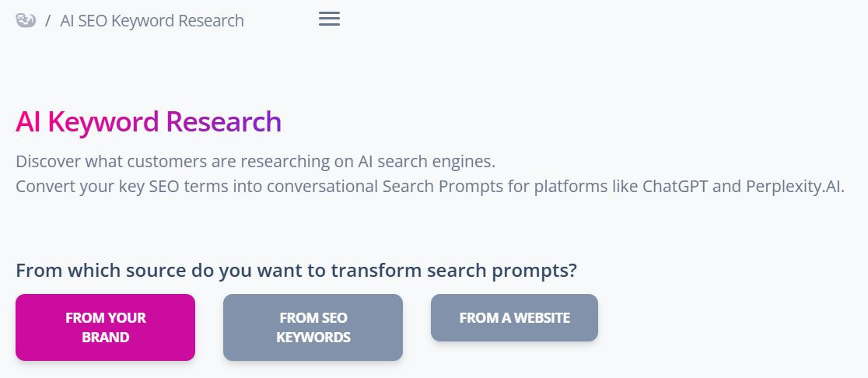
Task: Switch source to a website
Action: pyautogui.click(x=514, y=317)
